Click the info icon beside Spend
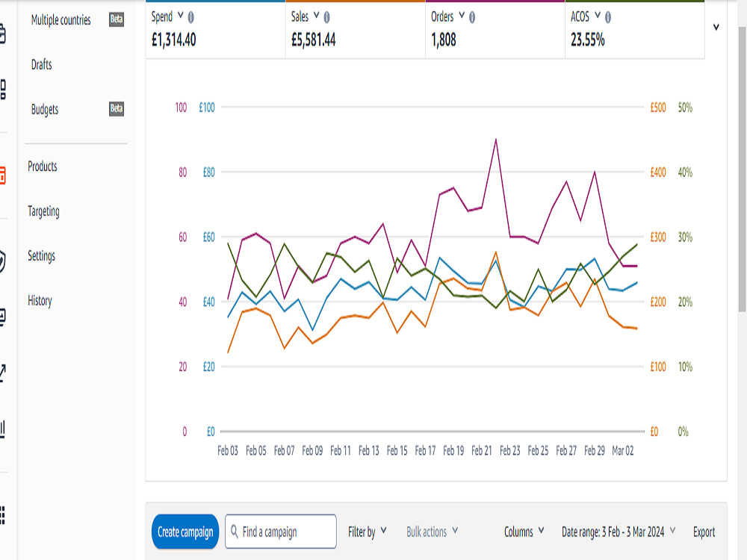The height and width of the screenshot is (560, 747). pos(191,18)
